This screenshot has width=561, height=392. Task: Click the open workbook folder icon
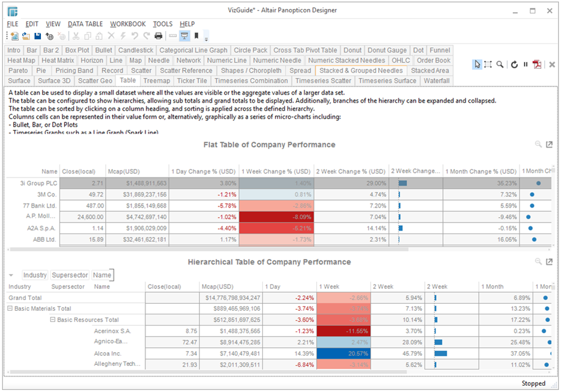(25, 36)
